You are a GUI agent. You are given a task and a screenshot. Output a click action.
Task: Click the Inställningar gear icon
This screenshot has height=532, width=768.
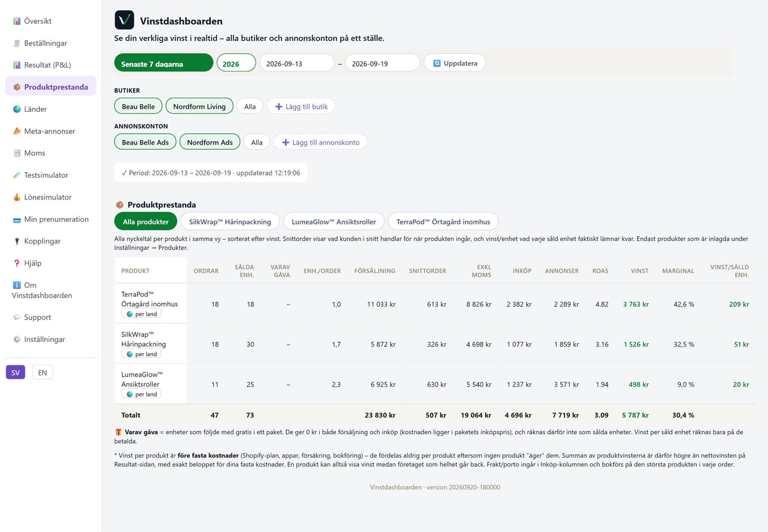pyautogui.click(x=17, y=340)
